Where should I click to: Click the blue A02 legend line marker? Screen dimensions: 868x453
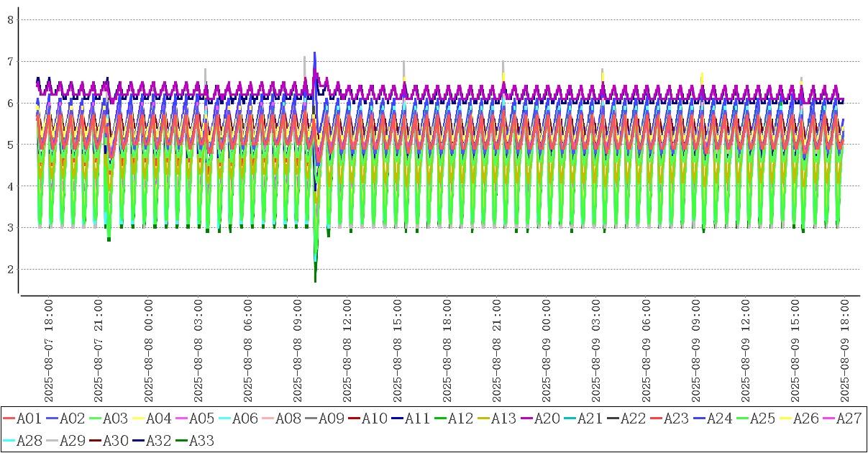51,418
